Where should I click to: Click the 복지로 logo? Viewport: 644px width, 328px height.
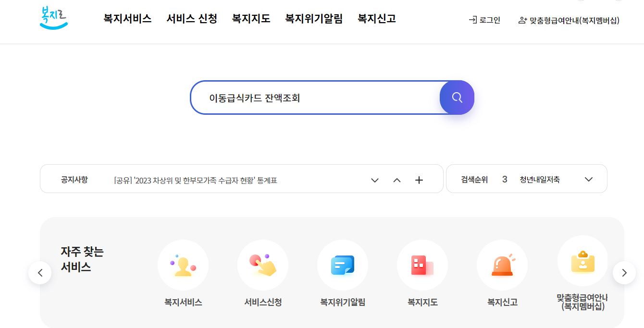click(53, 18)
